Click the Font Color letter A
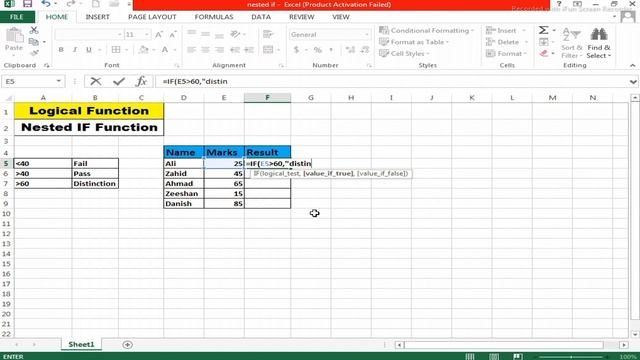 165,50
